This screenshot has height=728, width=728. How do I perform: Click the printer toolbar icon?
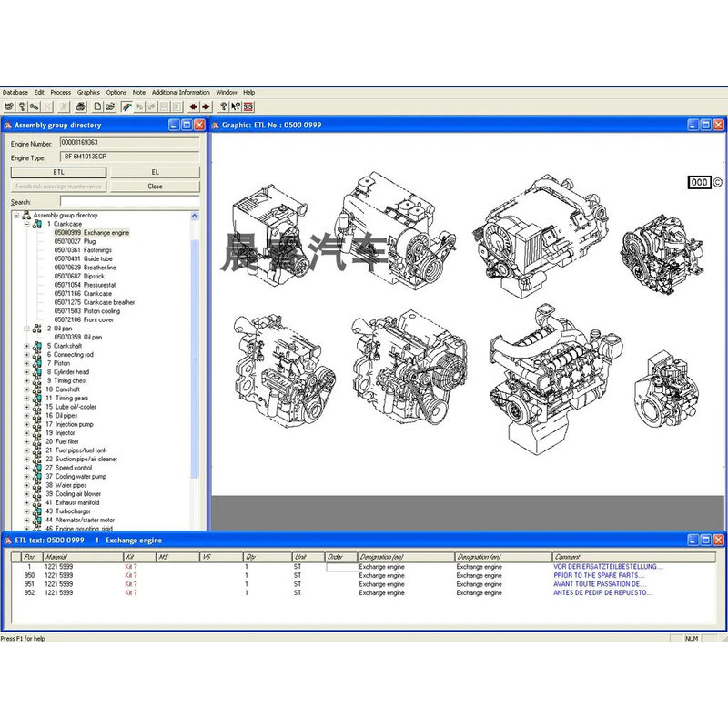pos(81,106)
